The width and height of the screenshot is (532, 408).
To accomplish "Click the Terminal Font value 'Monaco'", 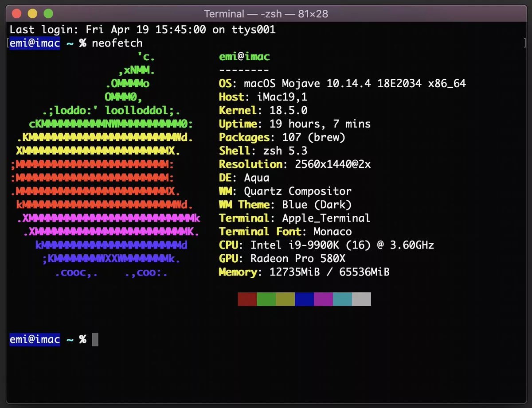I will tap(333, 232).
